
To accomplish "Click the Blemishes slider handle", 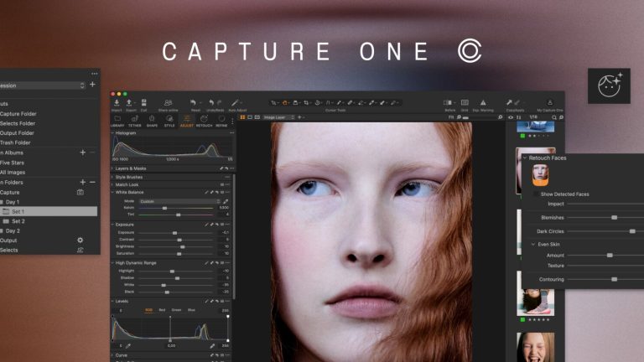I will tap(614, 218).
